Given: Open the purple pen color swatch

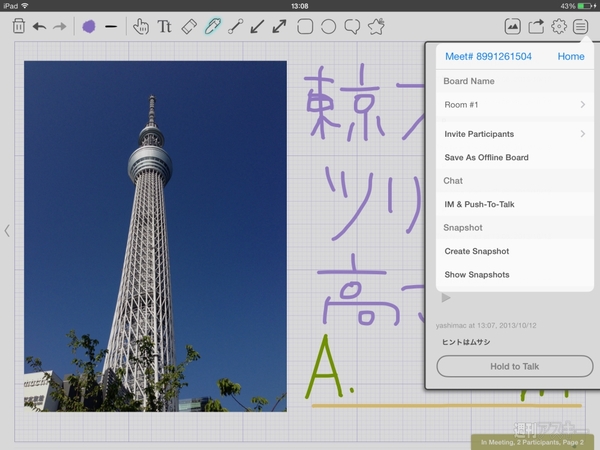Looking at the screenshot, I should [88, 26].
